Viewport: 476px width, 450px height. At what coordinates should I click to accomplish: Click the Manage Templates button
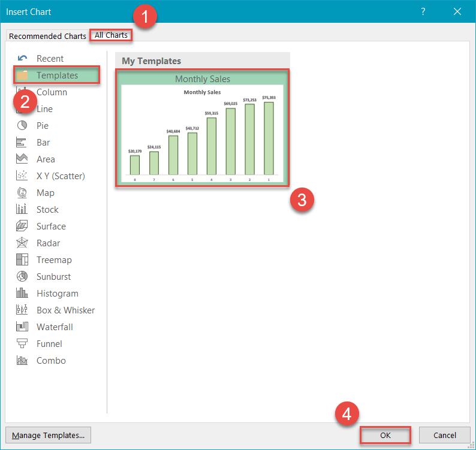pyautogui.click(x=49, y=435)
